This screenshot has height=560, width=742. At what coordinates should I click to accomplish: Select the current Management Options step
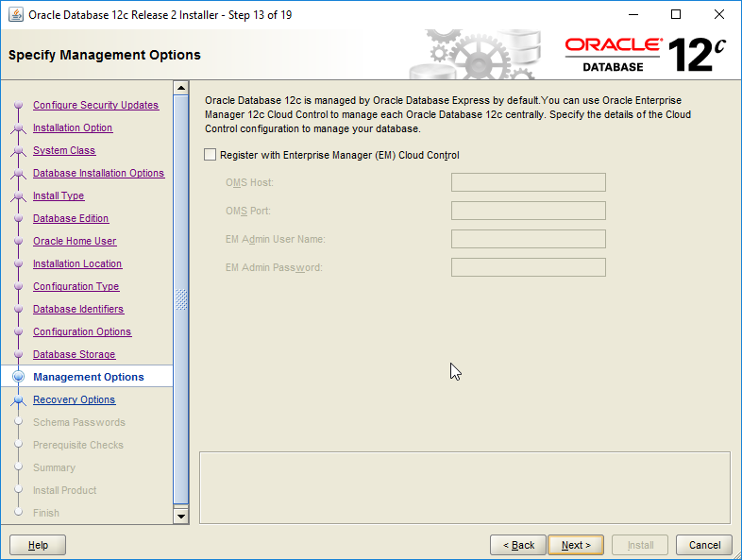[89, 377]
